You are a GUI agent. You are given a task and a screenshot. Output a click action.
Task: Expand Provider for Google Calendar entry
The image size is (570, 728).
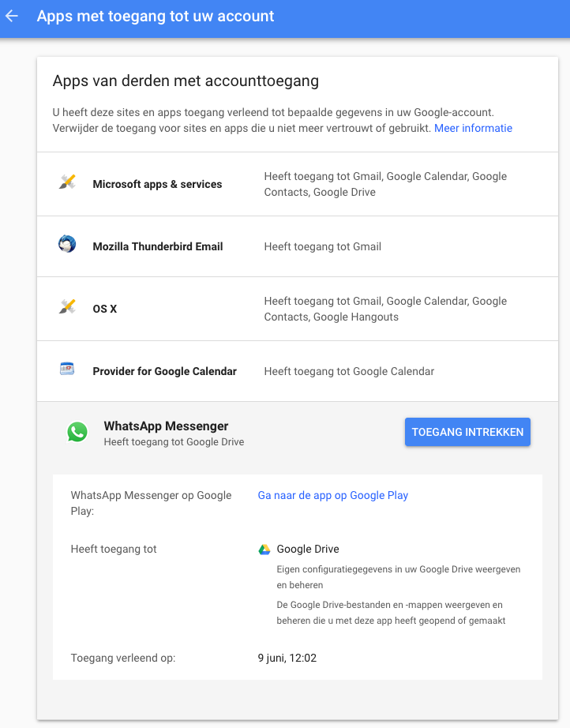[x=164, y=371]
